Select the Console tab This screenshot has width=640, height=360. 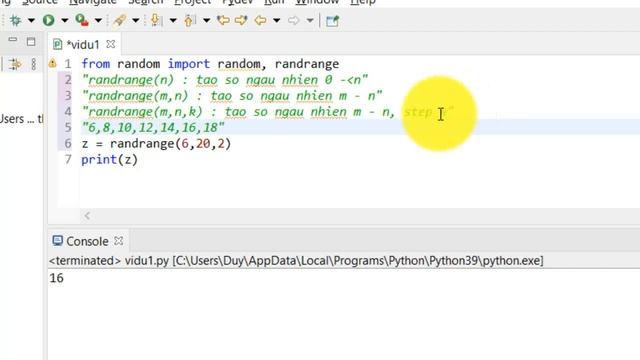[x=87, y=241]
